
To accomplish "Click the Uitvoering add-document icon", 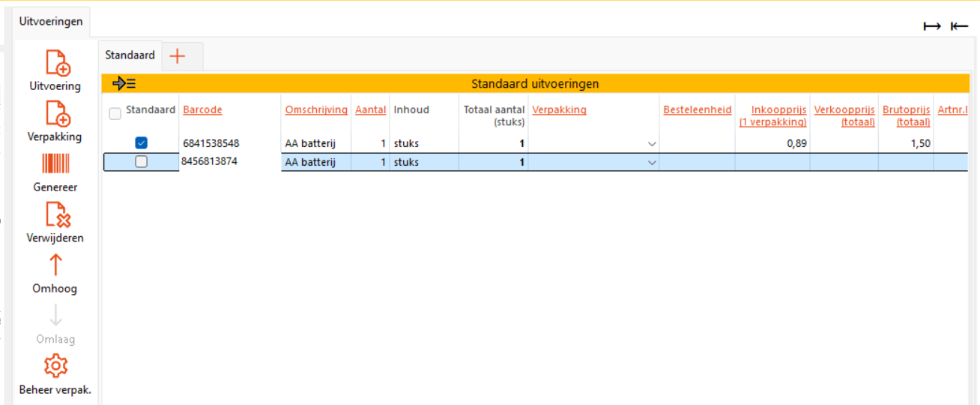I will (57, 63).
